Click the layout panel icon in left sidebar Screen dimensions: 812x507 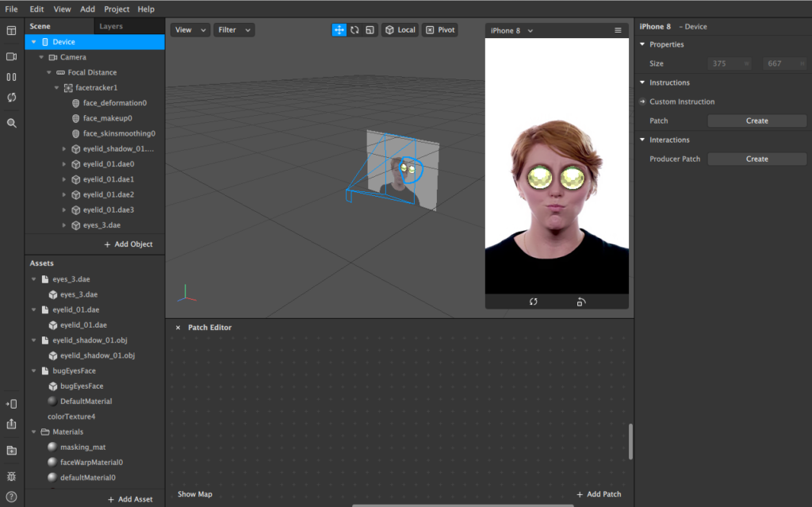click(11, 31)
